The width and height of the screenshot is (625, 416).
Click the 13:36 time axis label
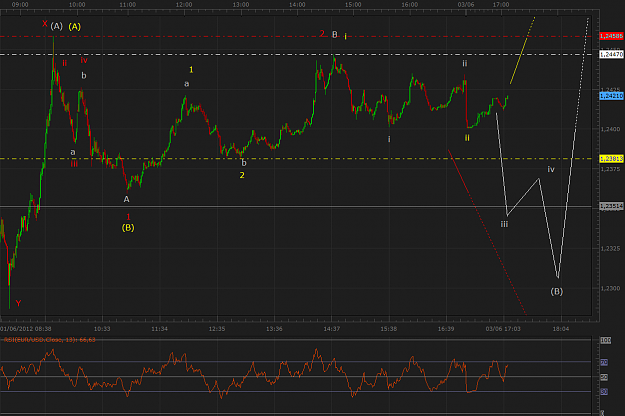(x=274, y=329)
